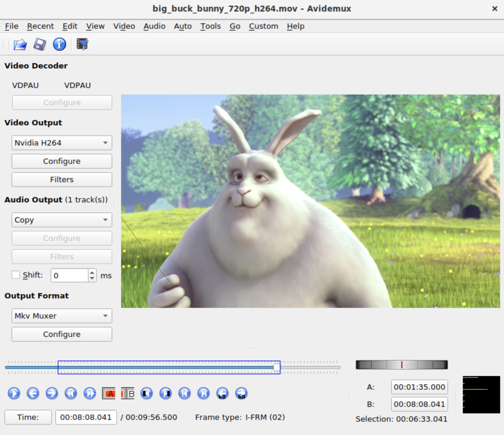The image size is (504, 435).
Task: Go to previous black frame
Action: (147, 393)
